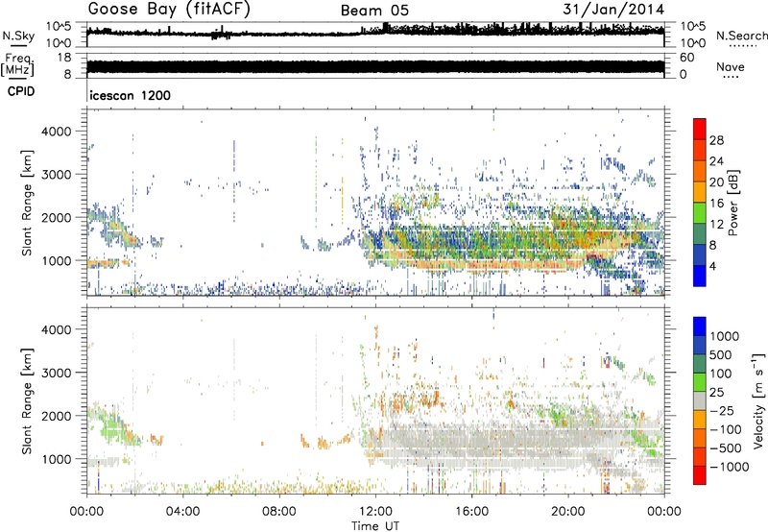This screenshot has height=532, width=768.
Task: Click '3000' on velocity panel range axis
Action: (x=57, y=373)
